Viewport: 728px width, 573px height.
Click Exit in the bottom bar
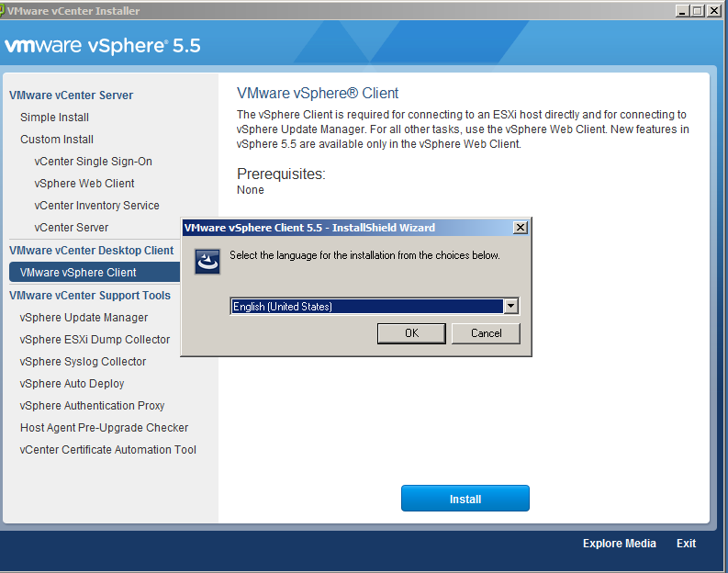click(686, 544)
